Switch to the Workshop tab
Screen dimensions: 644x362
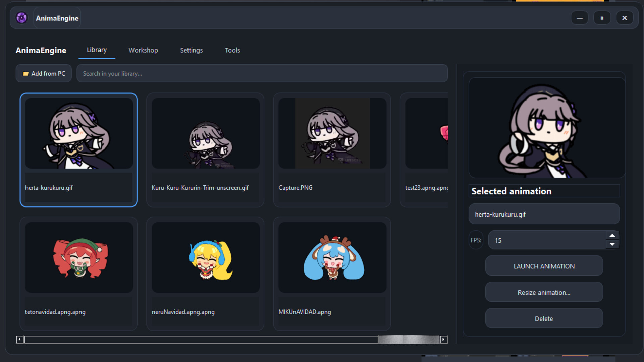click(x=143, y=50)
